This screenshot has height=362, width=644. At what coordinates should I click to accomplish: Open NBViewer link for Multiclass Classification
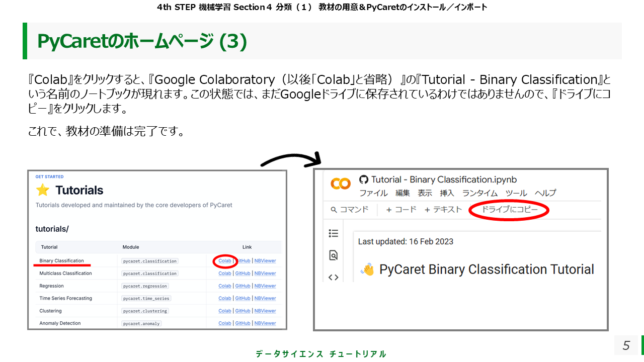point(265,274)
